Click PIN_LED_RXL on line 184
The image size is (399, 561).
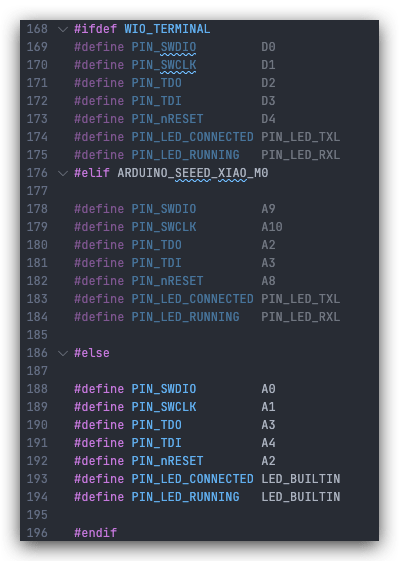(301, 317)
